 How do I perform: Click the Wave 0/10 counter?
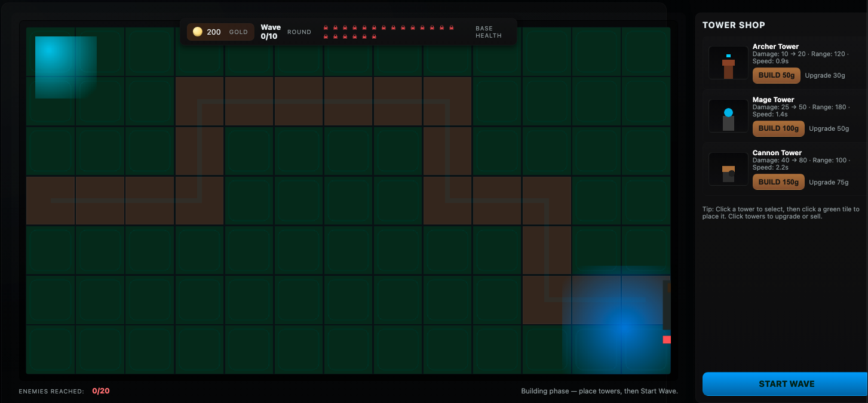point(271,32)
